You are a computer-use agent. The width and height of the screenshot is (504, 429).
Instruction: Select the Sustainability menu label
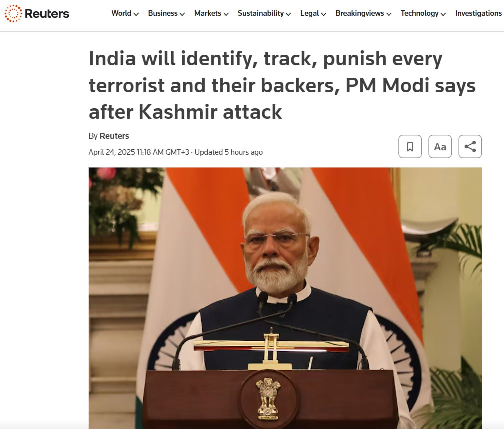(261, 13)
